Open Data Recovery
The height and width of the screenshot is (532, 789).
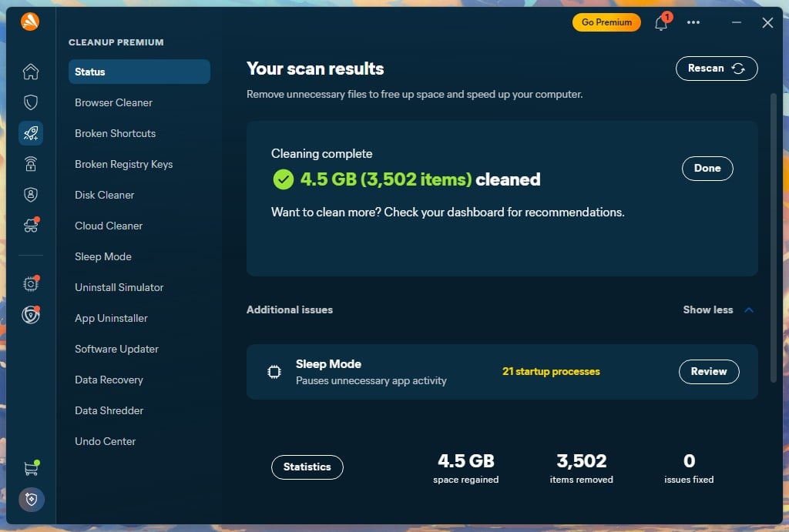pos(109,380)
